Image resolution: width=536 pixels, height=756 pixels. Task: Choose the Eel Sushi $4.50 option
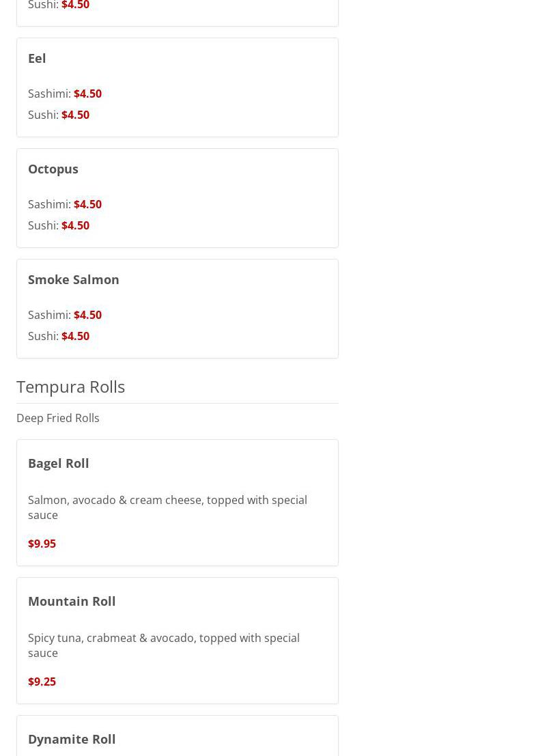point(75,115)
